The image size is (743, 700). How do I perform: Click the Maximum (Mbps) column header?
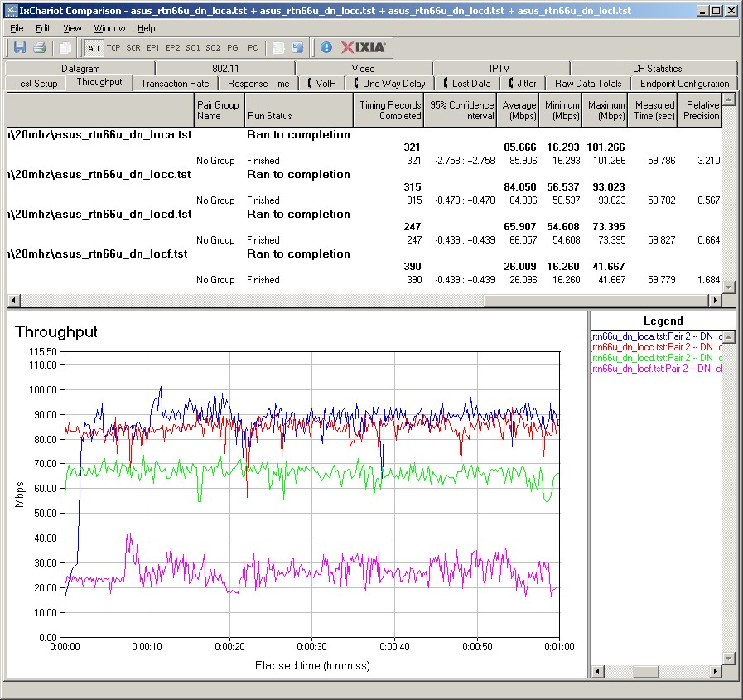pyautogui.click(x=605, y=110)
